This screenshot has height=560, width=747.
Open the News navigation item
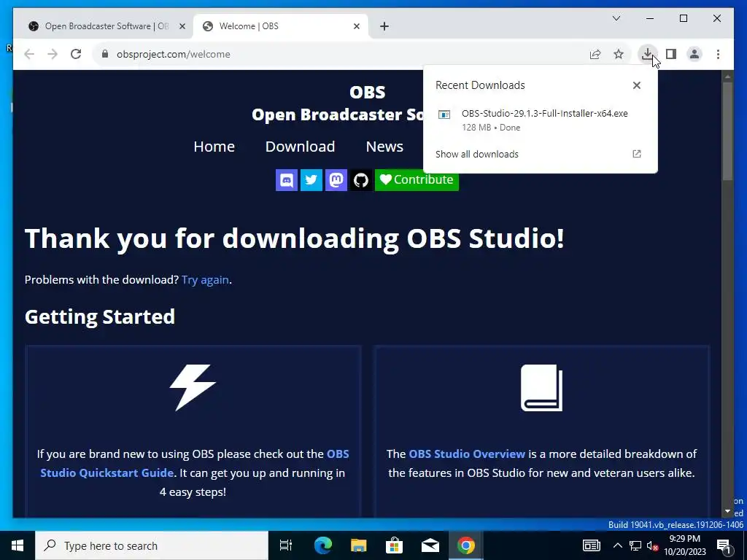tap(384, 147)
